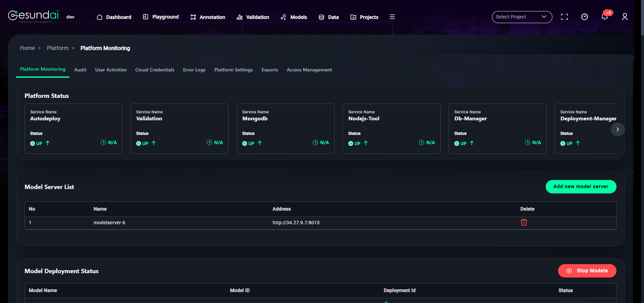
Task: Open the hamburger menu icon
Action: 392,17
